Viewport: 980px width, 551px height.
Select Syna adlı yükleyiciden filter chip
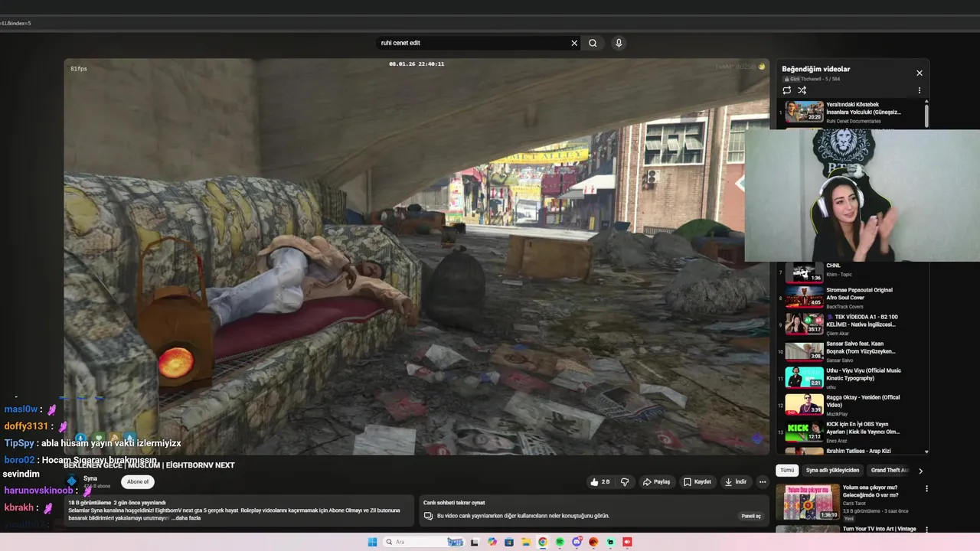[832, 471]
